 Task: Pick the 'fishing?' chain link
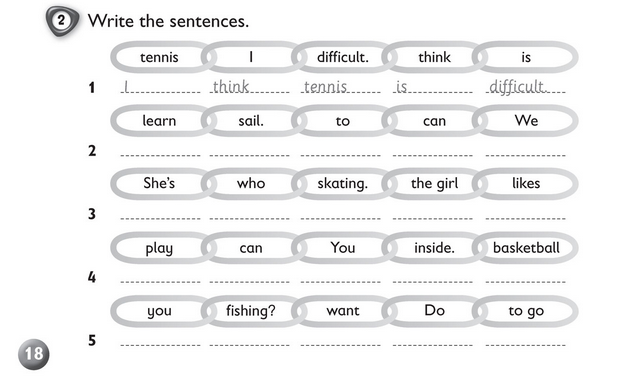click(x=251, y=311)
